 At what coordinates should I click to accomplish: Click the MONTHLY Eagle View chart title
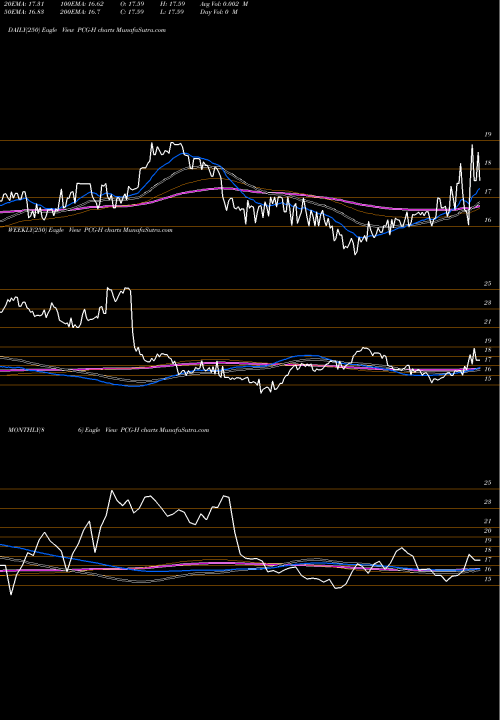[108, 430]
